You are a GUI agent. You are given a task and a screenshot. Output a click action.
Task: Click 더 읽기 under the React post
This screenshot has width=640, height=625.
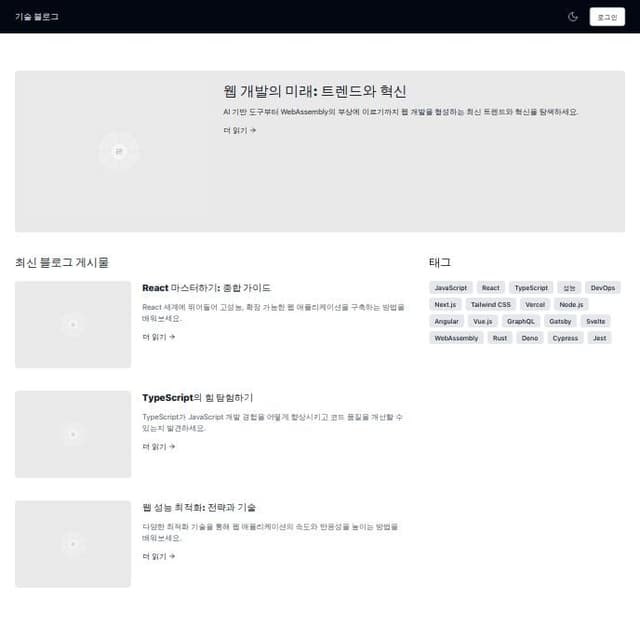pyautogui.click(x=158, y=337)
